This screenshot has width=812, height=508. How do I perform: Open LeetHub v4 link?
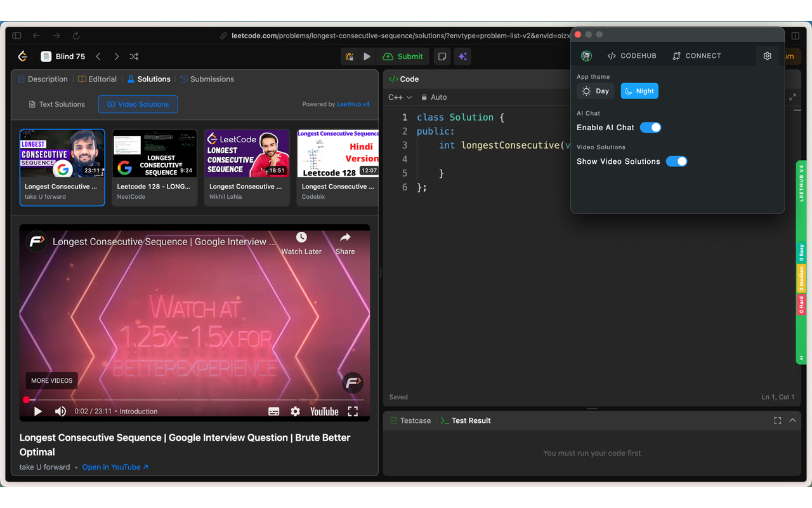(x=353, y=104)
